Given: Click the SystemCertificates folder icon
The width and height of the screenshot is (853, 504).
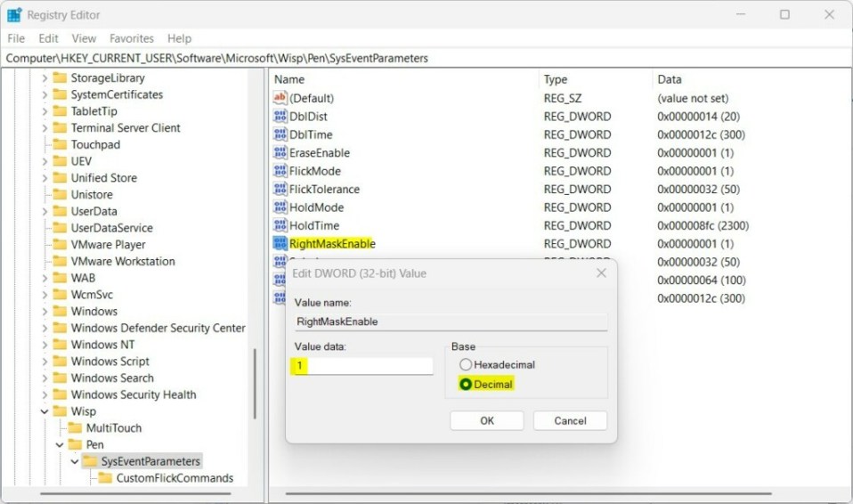Looking at the screenshot, I should pos(60,94).
